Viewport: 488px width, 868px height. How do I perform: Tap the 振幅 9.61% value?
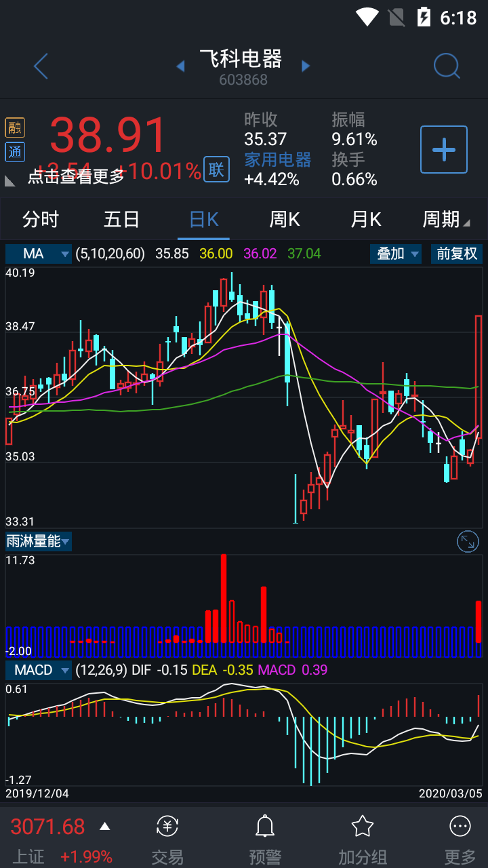coord(354,140)
